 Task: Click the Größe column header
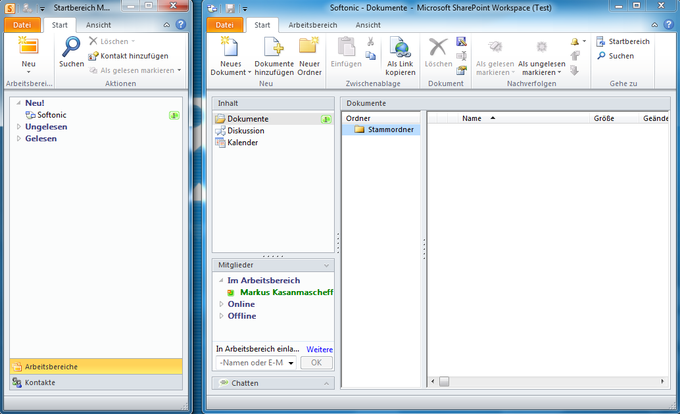(x=614, y=118)
